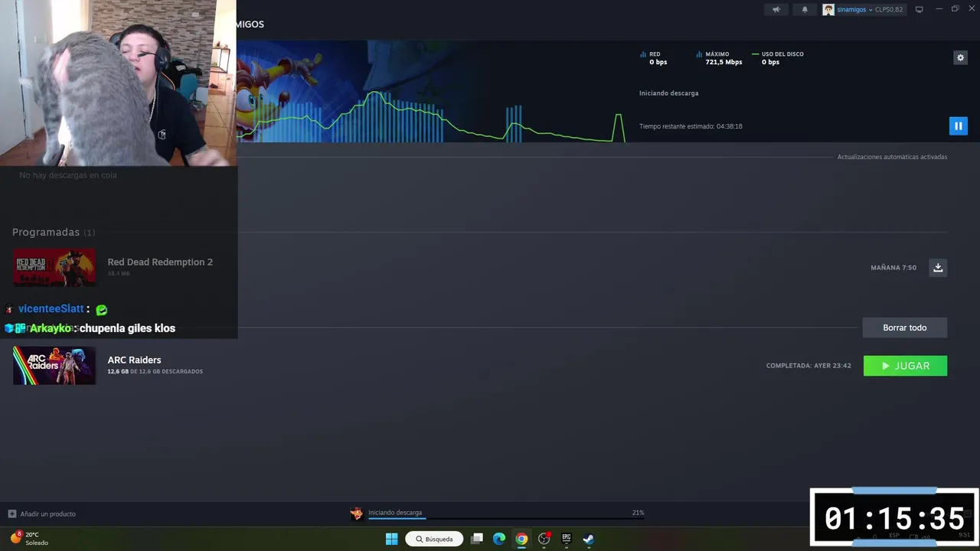
Task: Open Steam icon on taskbar
Action: coord(589,539)
